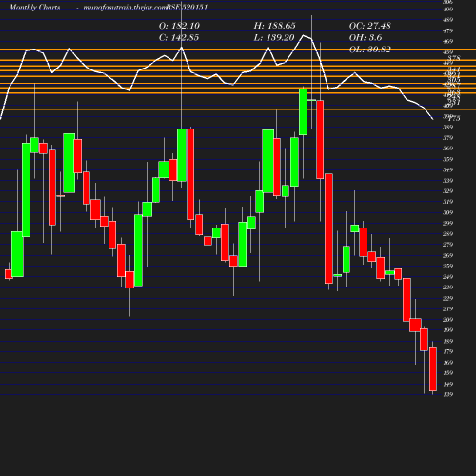Viewport: 476px width, 476px height.
Task: Click the 289 price axis label
Action: [447, 234]
